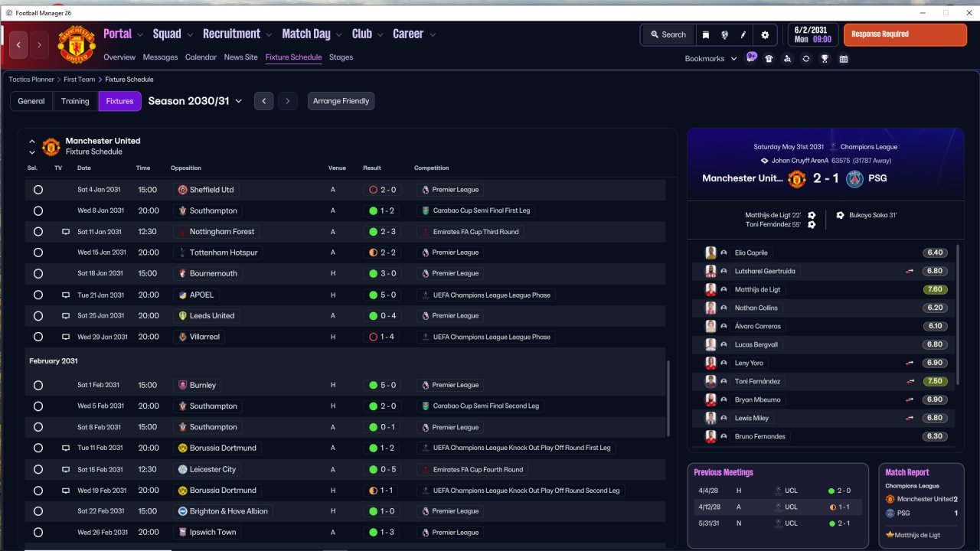Click the Leeds United club badge
This screenshot has height=551, width=980.
click(x=182, y=315)
